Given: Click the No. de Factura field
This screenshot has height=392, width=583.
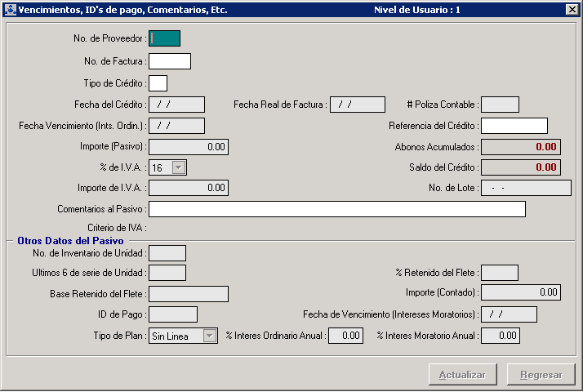Looking at the screenshot, I should (169, 61).
